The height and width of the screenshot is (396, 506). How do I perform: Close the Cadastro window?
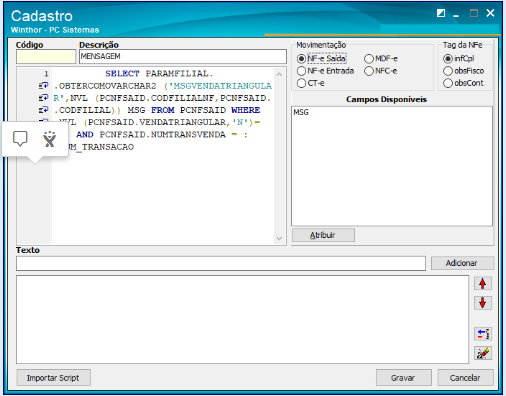pos(490,13)
